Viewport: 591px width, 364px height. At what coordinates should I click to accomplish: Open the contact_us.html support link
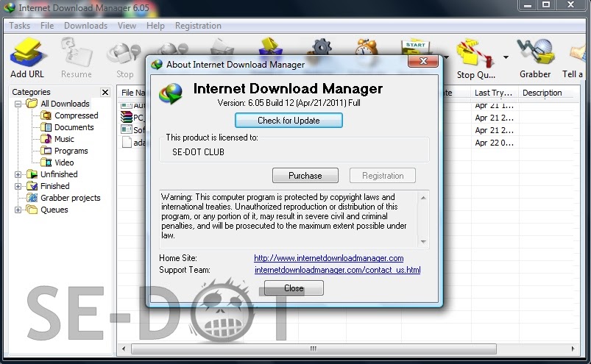click(337, 270)
